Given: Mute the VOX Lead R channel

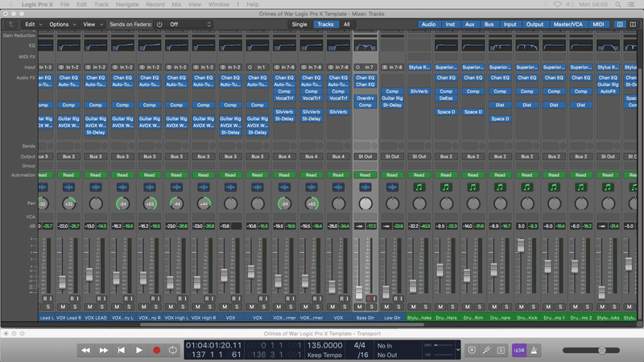Looking at the screenshot, I should point(63,306).
